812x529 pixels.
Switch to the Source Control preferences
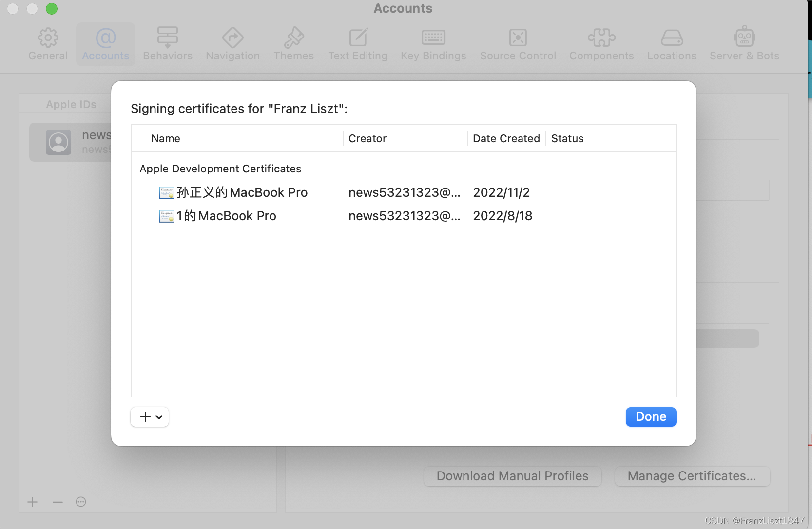point(518,44)
